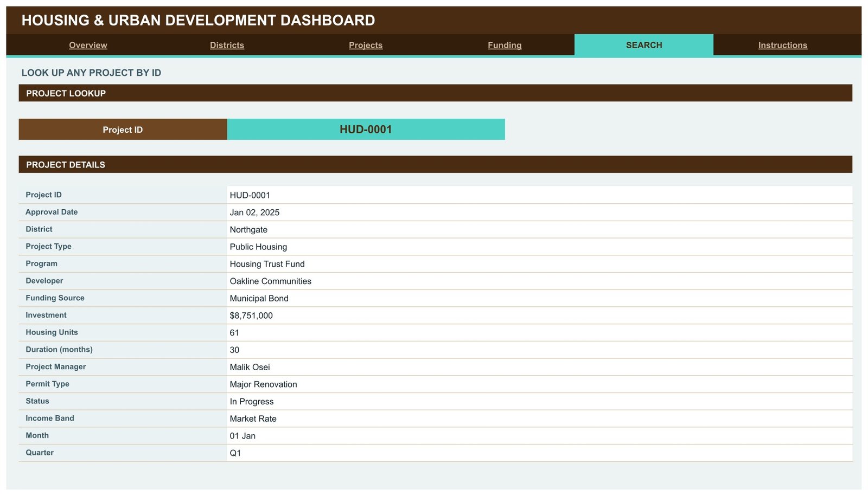Image resolution: width=868 pixels, height=496 pixels.
Task: Go to the Districts tab
Action: (227, 45)
